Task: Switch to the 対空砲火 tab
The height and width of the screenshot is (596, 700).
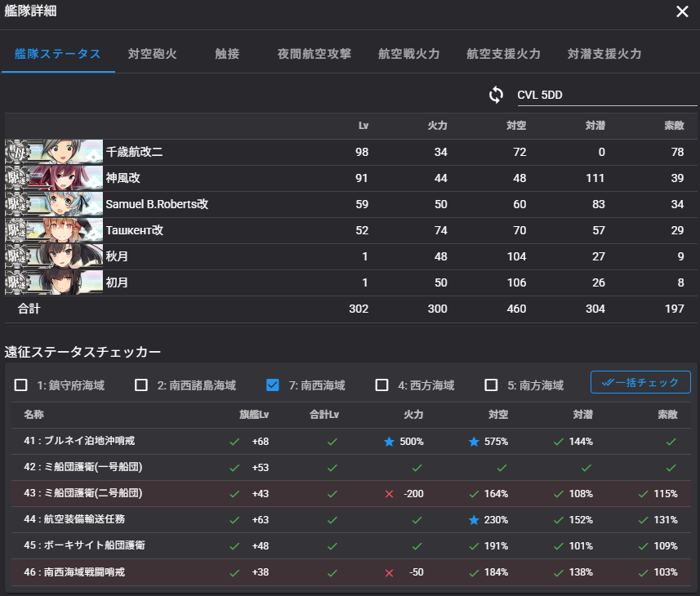Action: click(153, 54)
